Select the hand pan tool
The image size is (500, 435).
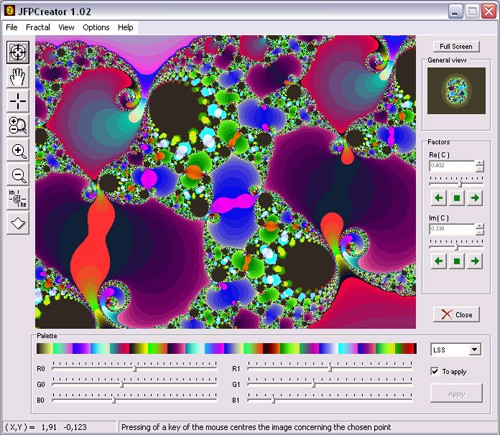click(x=18, y=77)
